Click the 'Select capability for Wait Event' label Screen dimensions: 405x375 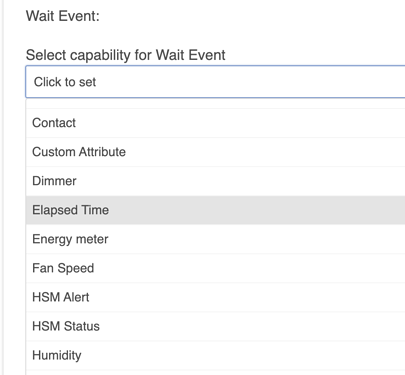(126, 55)
